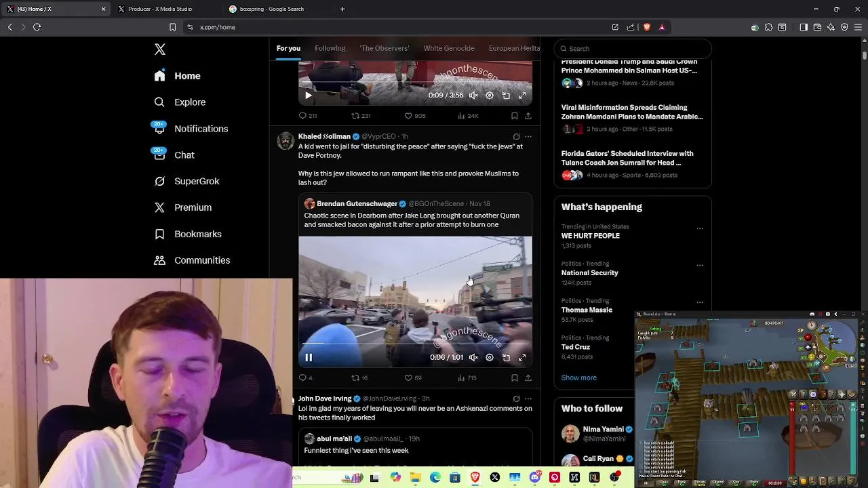Open more options for WE HURT PEOPLE trend
Image resolution: width=868 pixels, height=488 pixels.
700,228
